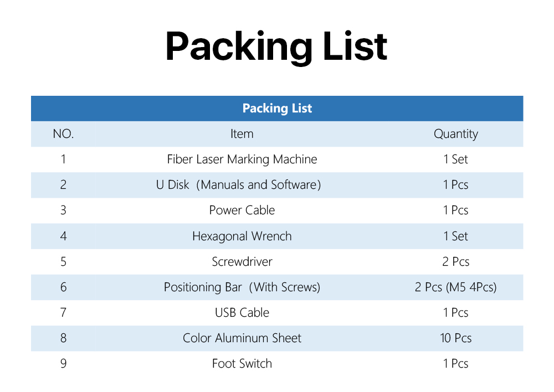The width and height of the screenshot is (554, 392).
Task: Click row number 9
Action: pos(63,363)
